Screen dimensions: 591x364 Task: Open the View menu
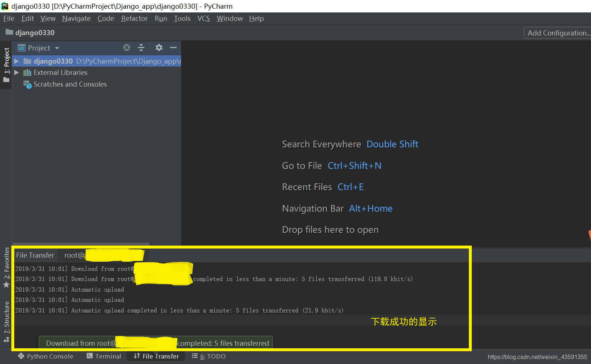(x=48, y=18)
